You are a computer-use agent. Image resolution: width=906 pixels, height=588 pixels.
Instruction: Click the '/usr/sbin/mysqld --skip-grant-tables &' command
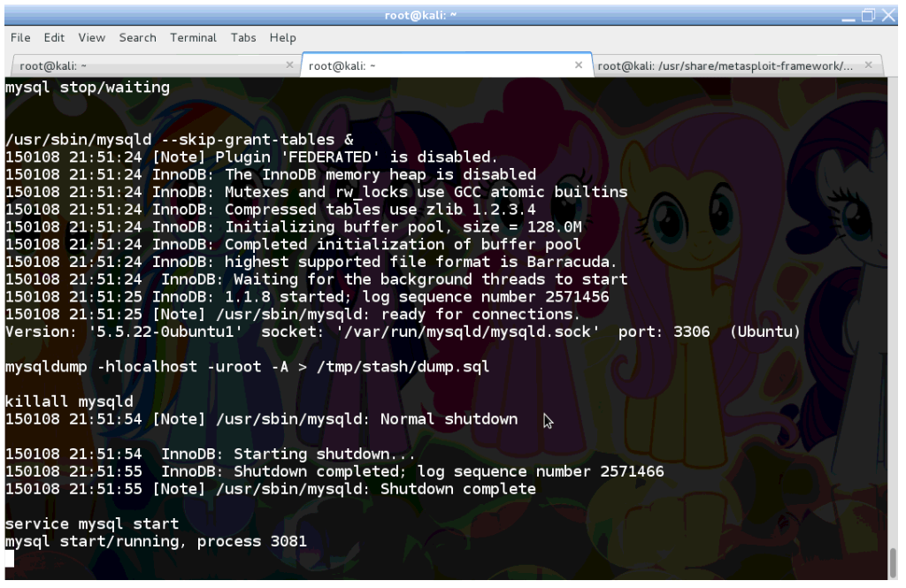click(x=180, y=140)
